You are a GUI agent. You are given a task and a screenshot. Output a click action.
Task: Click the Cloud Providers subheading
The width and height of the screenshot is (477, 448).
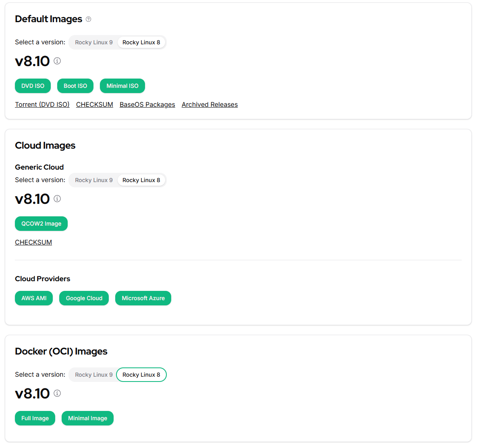[x=43, y=279]
